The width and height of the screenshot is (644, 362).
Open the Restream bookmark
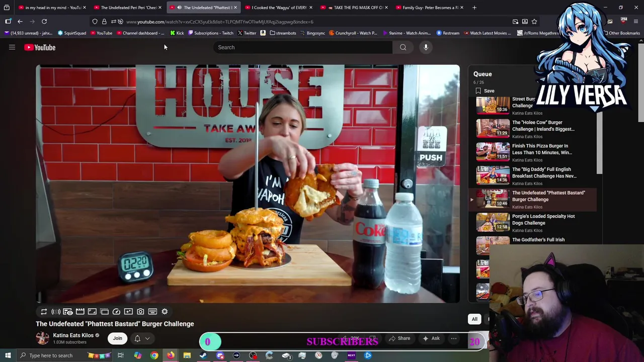point(448,33)
